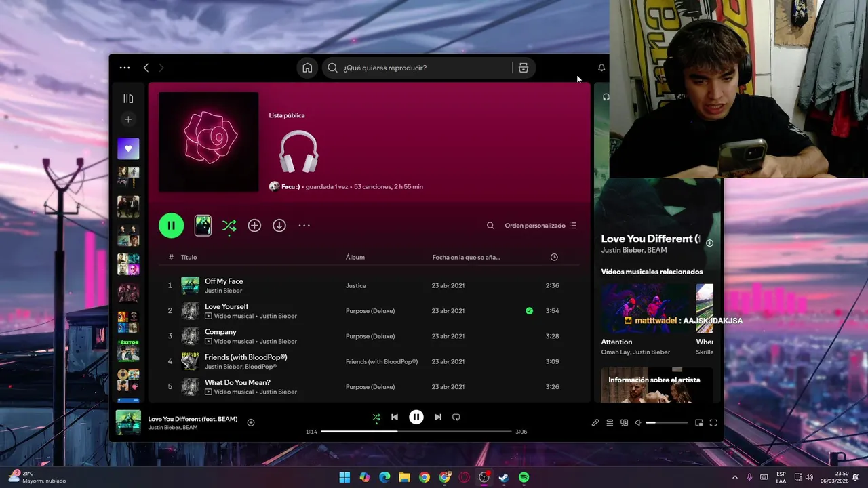This screenshot has width=868, height=488.
Task: Open the Spotify icon in the taskbar
Action: tap(524, 477)
